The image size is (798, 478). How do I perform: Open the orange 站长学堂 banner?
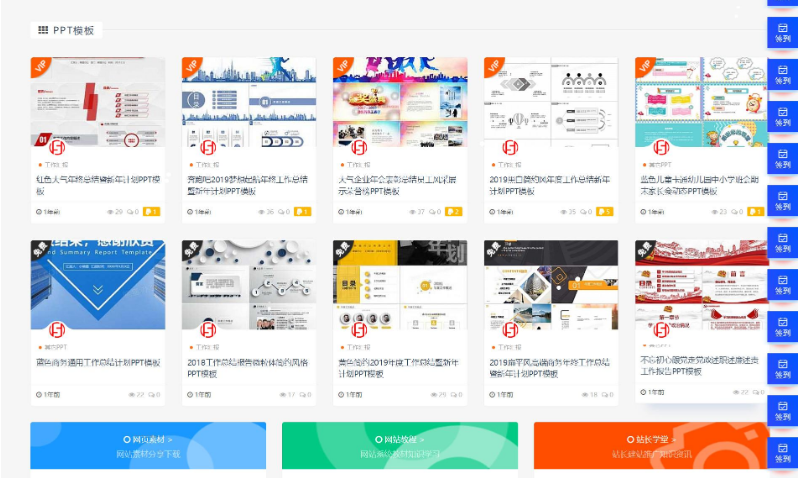tap(650, 445)
